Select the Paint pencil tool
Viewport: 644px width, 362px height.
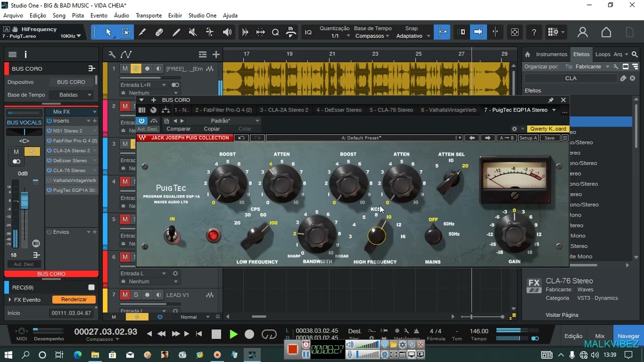tap(176, 32)
